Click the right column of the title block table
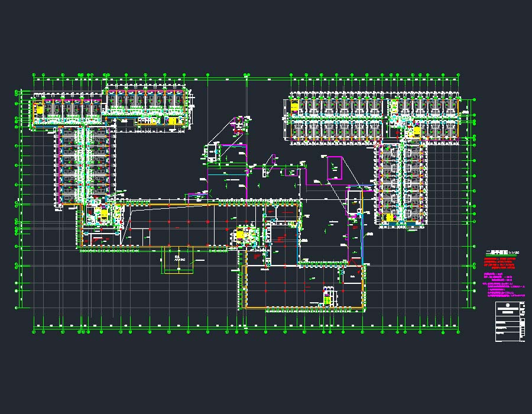The height and width of the screenshot is (414, 532). click(x=522, y=322)
